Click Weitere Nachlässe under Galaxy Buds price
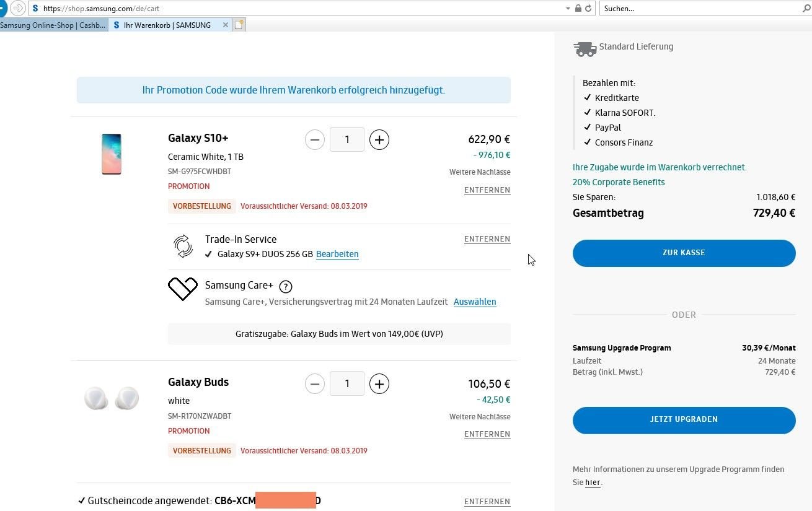 (480, 417)
